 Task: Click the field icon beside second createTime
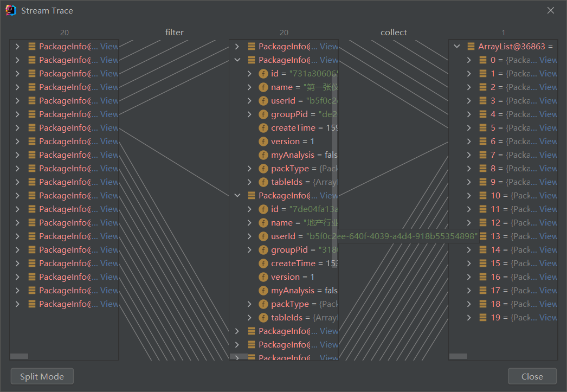pos(263,264)
